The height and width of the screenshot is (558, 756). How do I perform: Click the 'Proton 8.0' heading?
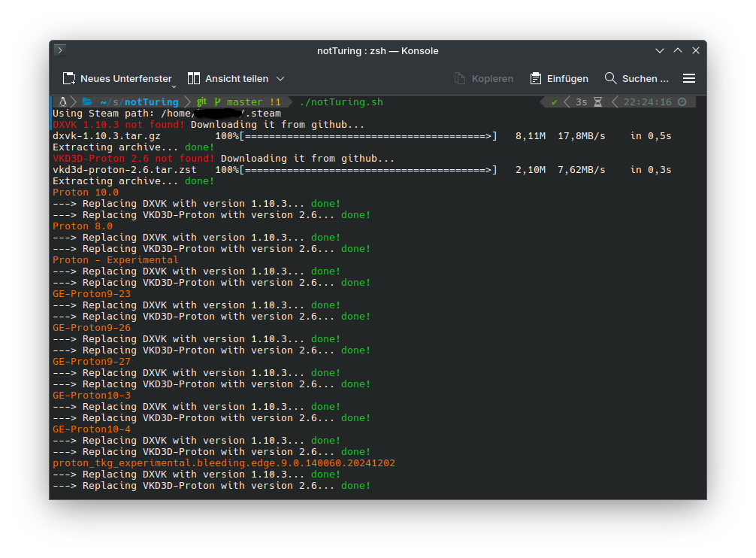click(x=83, y=226)
